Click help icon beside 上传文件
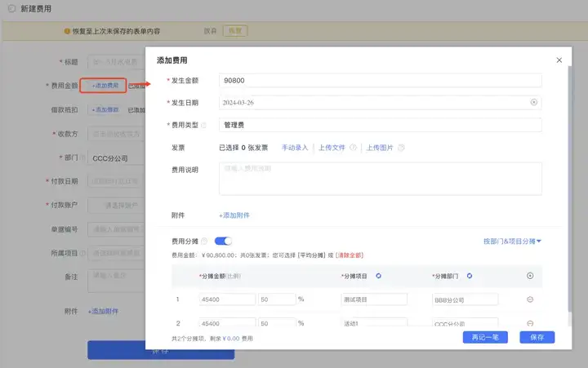Viewport: 588px width, 368px height. pos(353,147)
